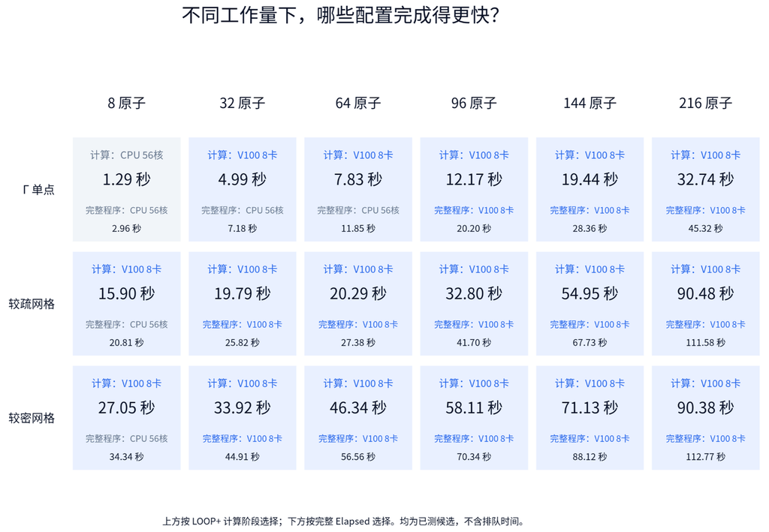Click the 19.44 秒 value
Image resolution: width=769 pixels, height=532 pixels.
[x=590, y=179]
